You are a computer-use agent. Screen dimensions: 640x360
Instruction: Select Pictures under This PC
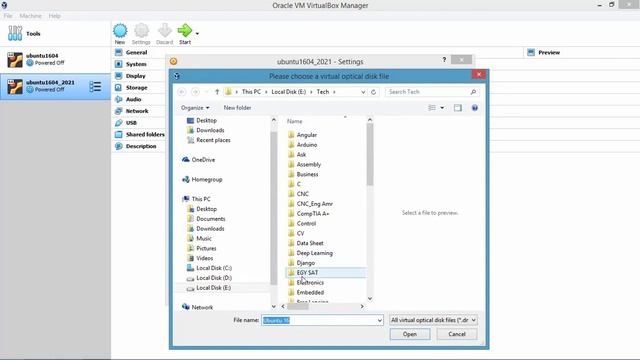coord(206,248)
